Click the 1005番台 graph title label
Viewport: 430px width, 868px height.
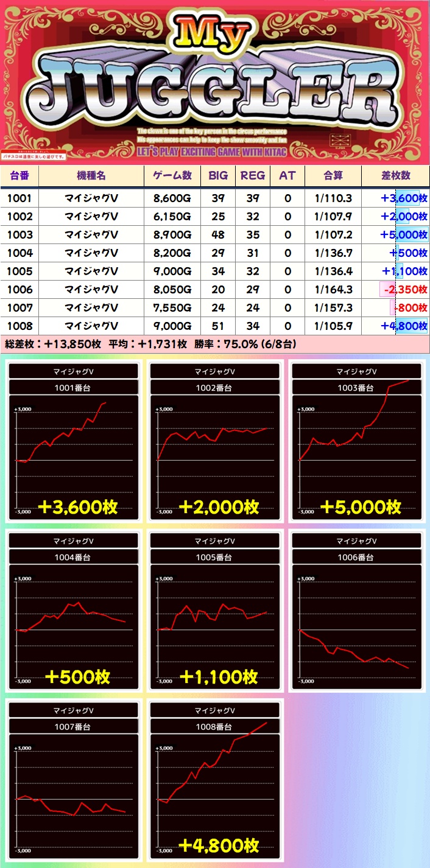pos(217,557)
